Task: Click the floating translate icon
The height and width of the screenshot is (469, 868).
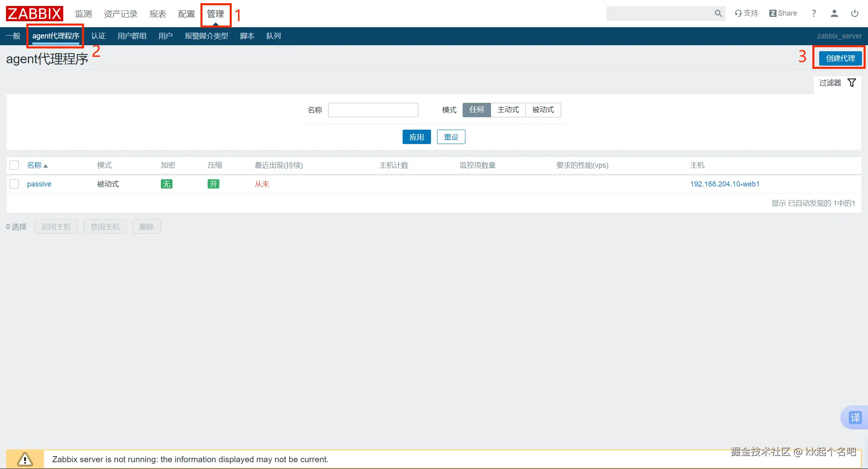Action: point(855,417)
